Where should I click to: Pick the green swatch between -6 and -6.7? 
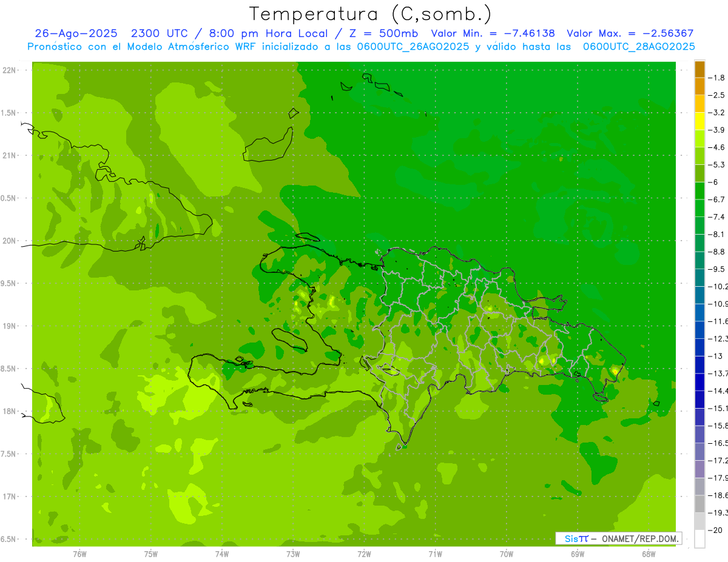tap(699, 191)
